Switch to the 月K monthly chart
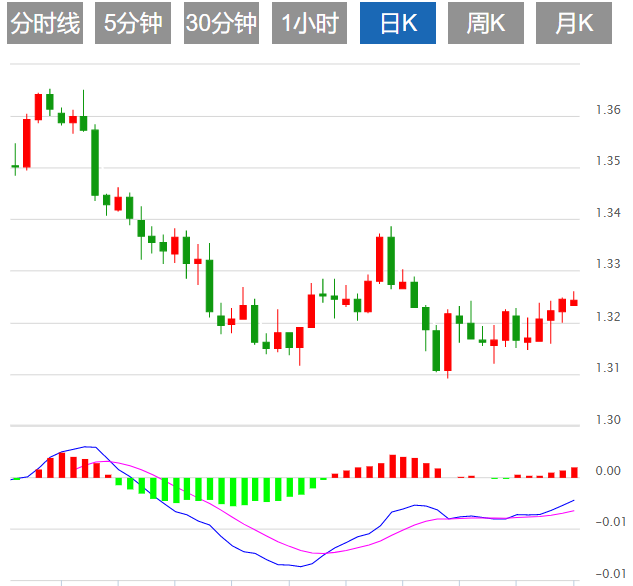Viewport: 633px width, 586px height. 574,23
